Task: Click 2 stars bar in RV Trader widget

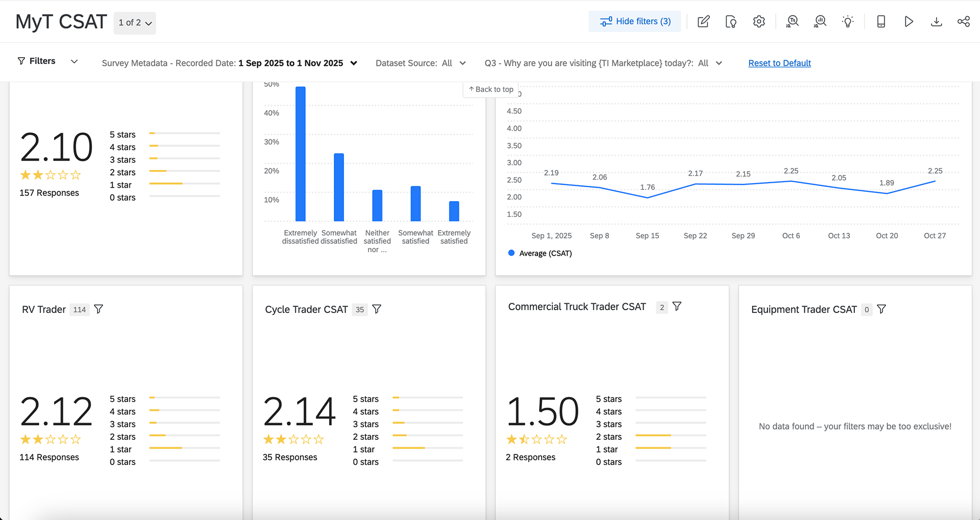Action: pyautogui.click(x=185, y=435)
